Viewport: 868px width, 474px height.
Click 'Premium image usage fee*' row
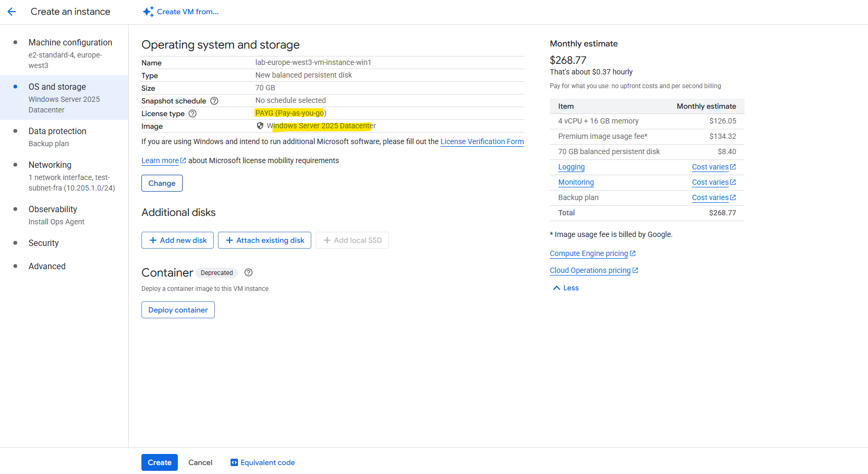pyautogui.click(x=647, y=136)
